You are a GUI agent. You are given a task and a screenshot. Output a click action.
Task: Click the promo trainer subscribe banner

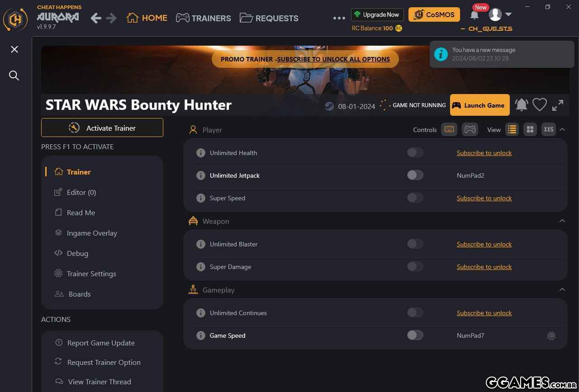pos(305,59)
